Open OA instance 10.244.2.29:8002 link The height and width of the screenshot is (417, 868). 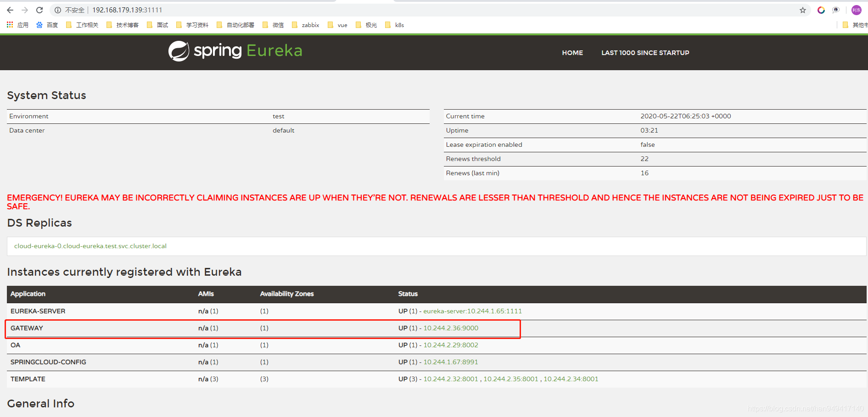click(x=451, y=345)
